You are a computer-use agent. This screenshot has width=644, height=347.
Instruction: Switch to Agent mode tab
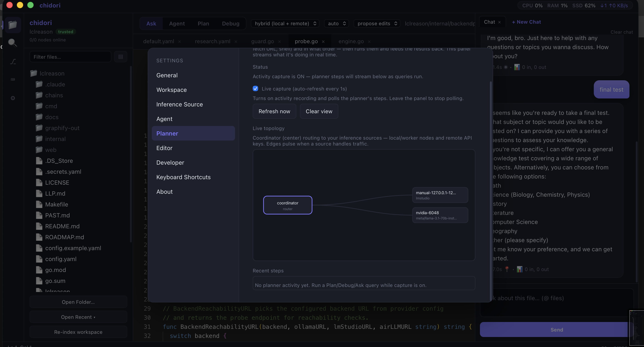coord(177,23)
